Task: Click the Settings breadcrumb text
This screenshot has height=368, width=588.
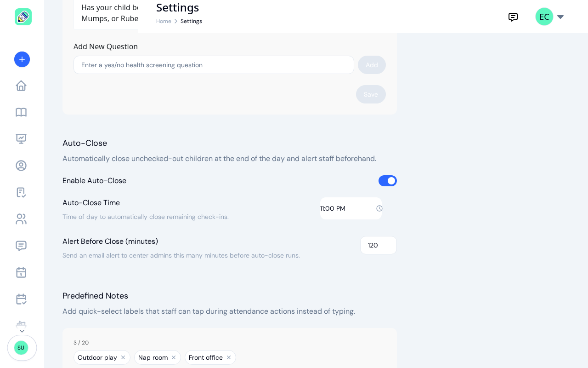Action: [191, 21]
